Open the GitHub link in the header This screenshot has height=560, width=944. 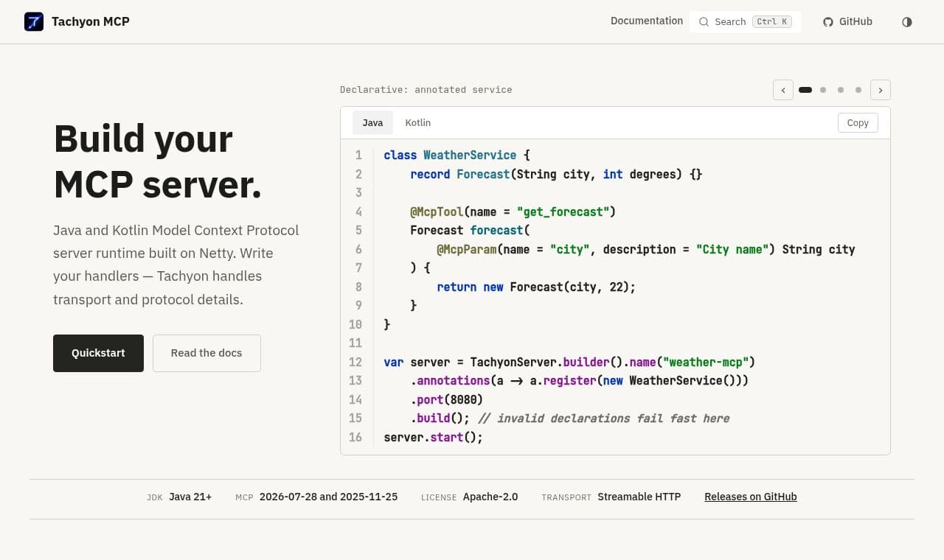847,22
